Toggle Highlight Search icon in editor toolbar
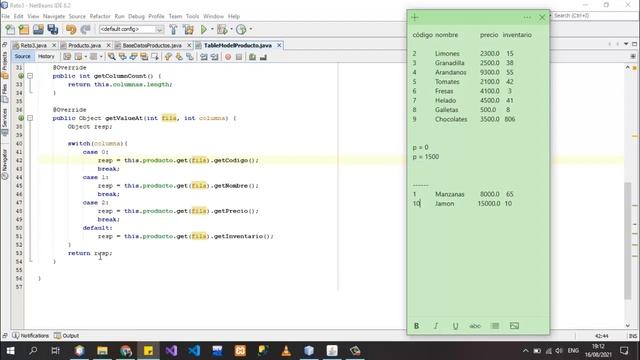 [x=144, y=57]
